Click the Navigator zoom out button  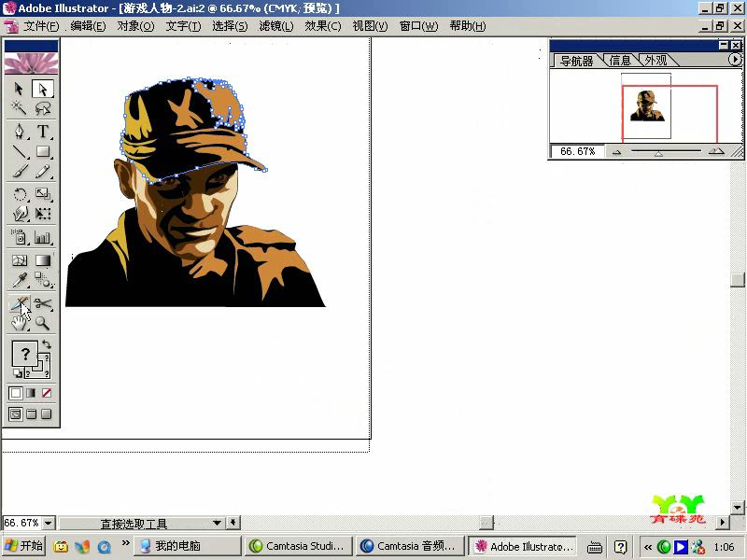[x=616, y=152]
